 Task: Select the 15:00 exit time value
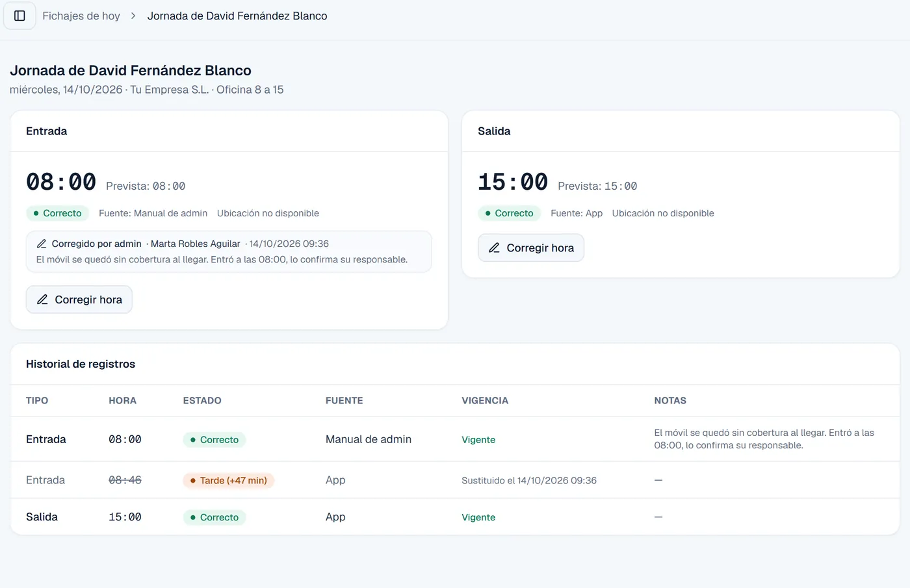point(513,182)
